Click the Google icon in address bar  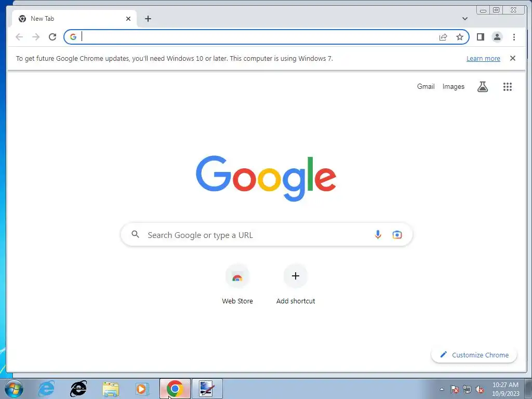pyautogui.click(x=73, y=37)
